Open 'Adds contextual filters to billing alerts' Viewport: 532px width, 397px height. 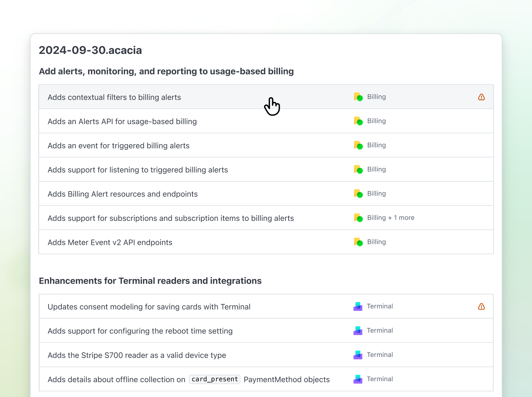coord(114,97)
